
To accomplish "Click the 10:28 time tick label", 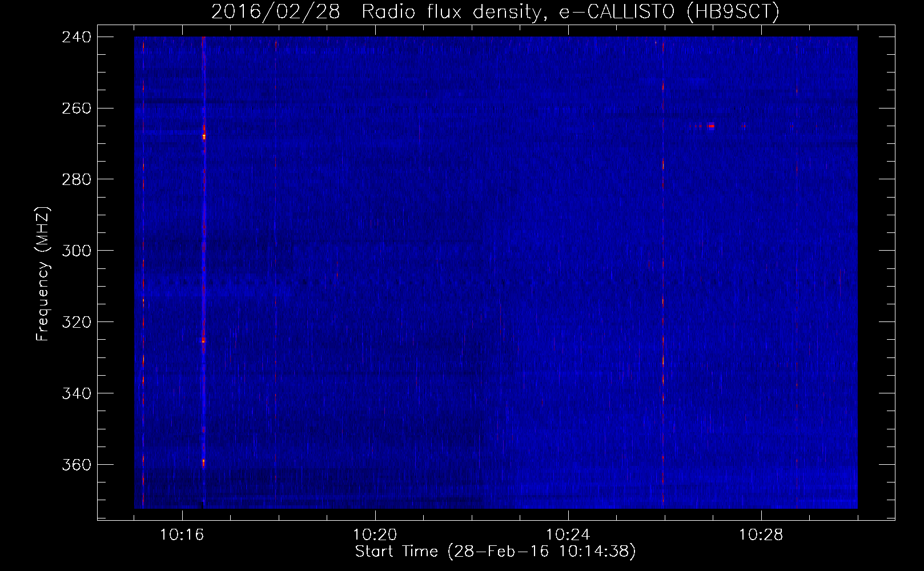I will pos(761,535).
